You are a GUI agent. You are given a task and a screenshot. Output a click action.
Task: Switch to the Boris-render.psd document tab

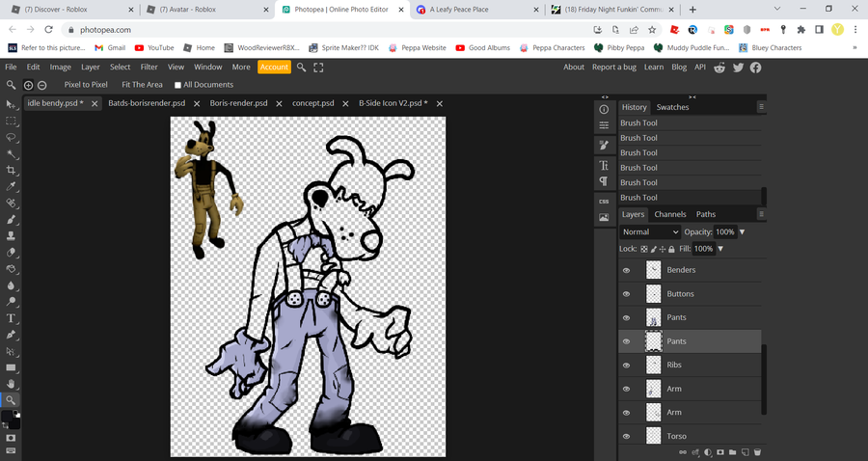tap(238, 103)
